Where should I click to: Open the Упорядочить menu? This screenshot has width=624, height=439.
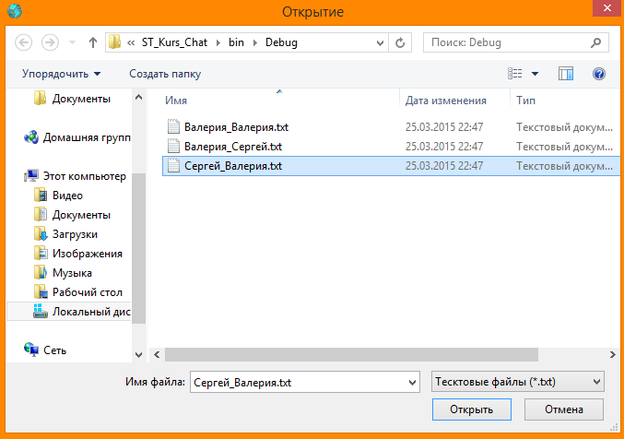61,74
